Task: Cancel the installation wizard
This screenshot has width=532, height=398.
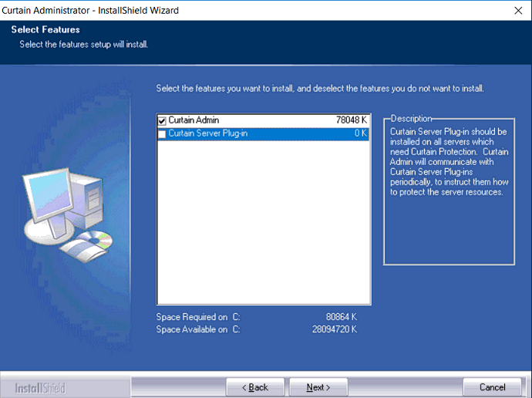Action: pos(492,387)
